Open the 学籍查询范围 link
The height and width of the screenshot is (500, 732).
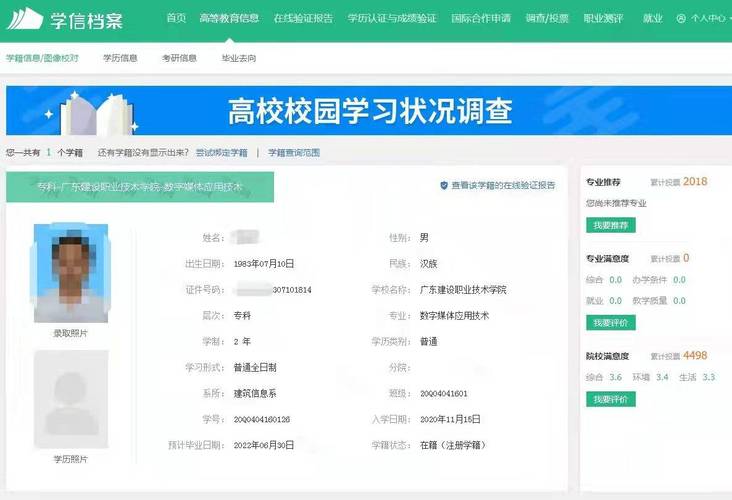click(294, 153)
